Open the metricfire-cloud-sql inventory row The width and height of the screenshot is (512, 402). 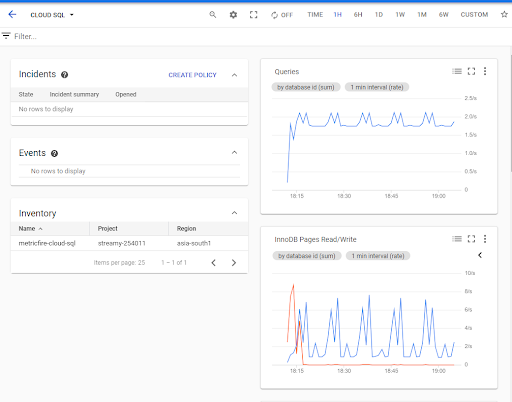point(129,243)
